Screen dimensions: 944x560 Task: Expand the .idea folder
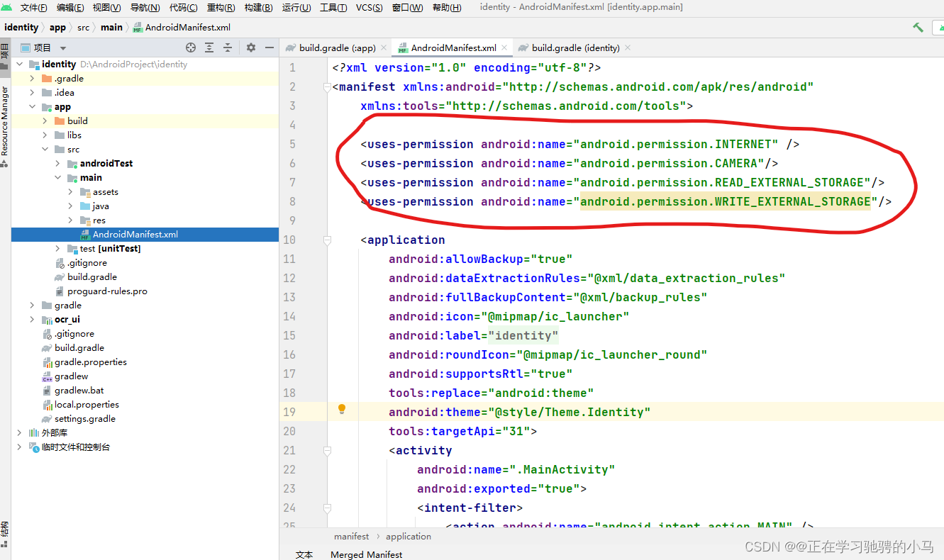pyautogui.click(x=32, y=93)
